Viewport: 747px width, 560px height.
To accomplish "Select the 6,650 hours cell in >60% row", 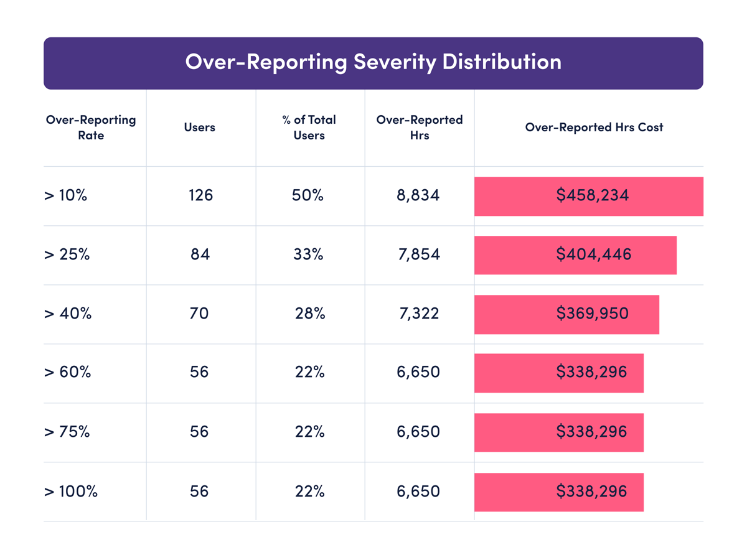I will coord(420,373).
